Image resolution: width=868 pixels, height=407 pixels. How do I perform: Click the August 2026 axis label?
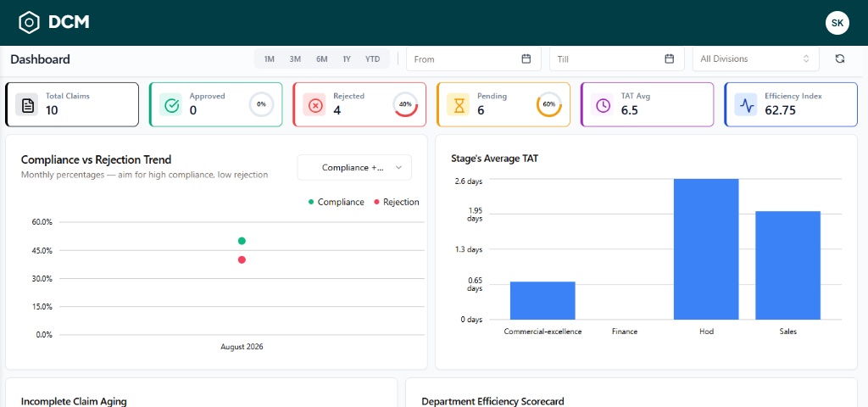242,347
